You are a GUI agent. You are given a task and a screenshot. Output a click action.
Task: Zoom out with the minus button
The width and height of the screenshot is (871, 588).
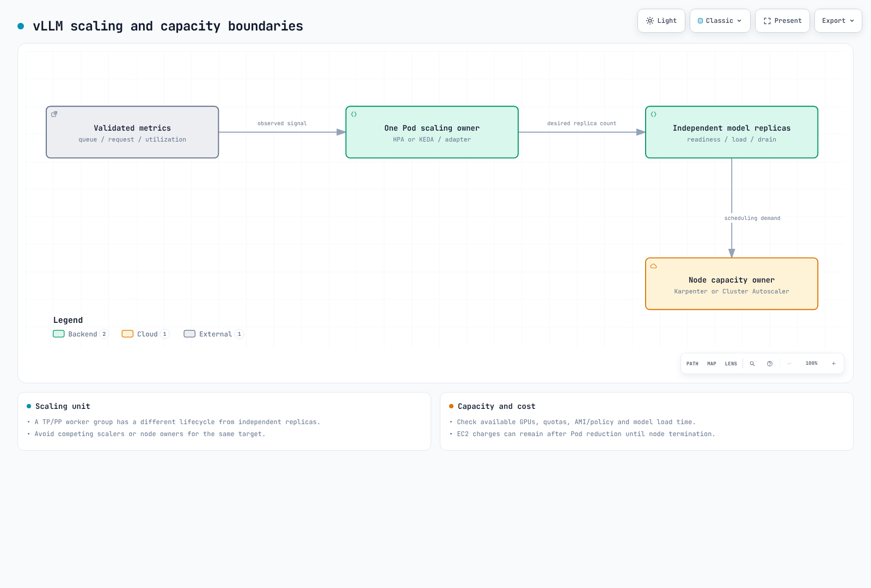coord(789,364)
